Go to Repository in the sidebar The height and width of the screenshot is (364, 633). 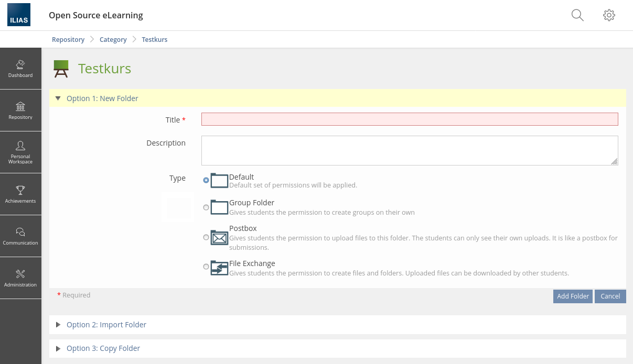[x=20, y=111]
